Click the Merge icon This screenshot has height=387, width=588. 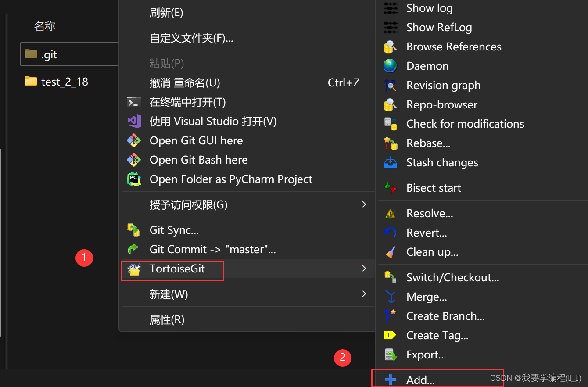[390, 297]
